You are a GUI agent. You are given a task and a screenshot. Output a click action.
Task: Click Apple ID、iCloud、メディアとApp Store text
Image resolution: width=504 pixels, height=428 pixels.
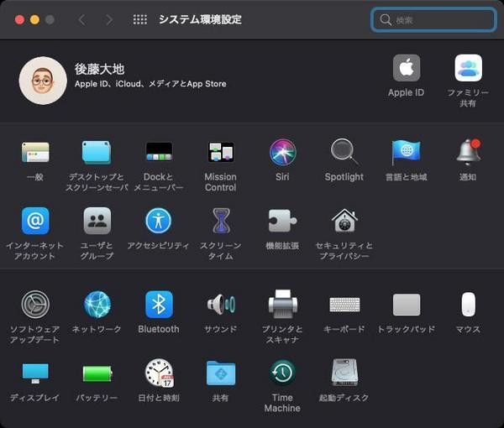150,84
